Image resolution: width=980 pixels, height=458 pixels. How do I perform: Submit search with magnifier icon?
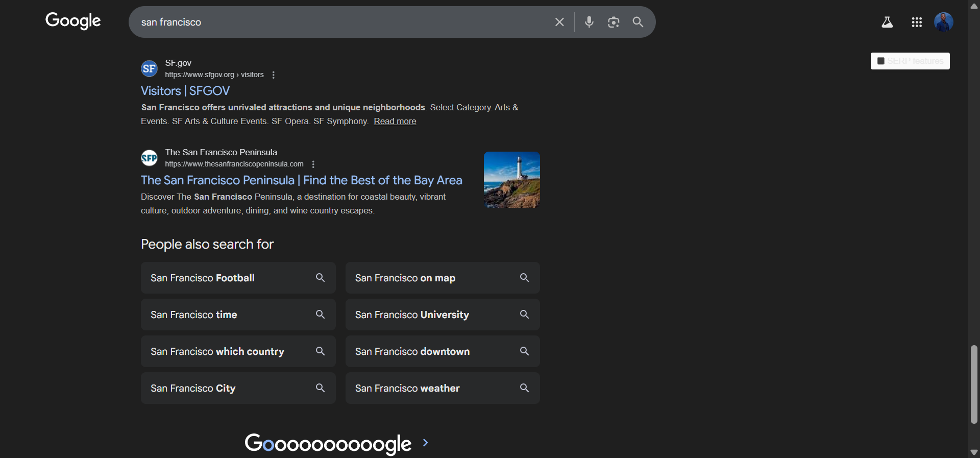coord(638,22)
